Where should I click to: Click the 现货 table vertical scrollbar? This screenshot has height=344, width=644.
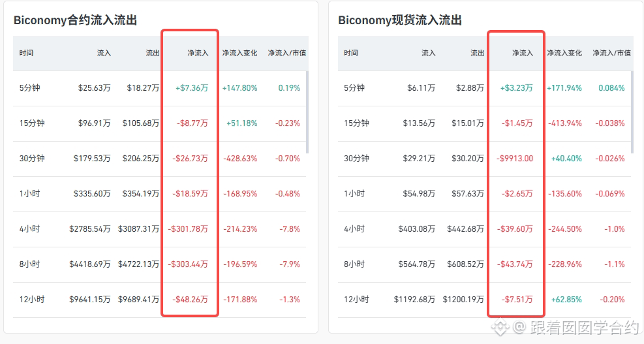632,112
